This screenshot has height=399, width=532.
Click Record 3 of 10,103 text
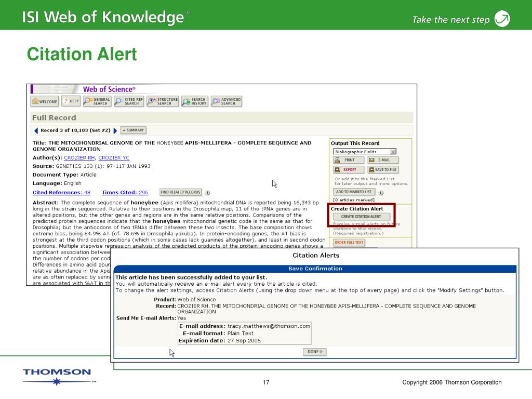[x=75, y=130]
